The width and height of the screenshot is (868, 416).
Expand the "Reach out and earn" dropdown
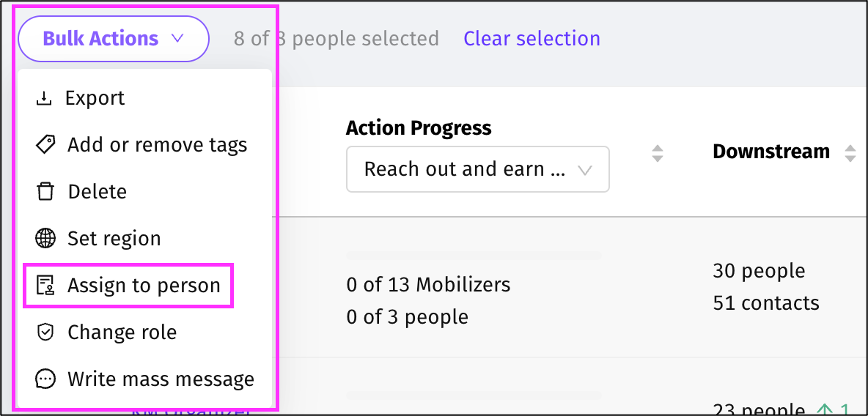coord(477,170)
